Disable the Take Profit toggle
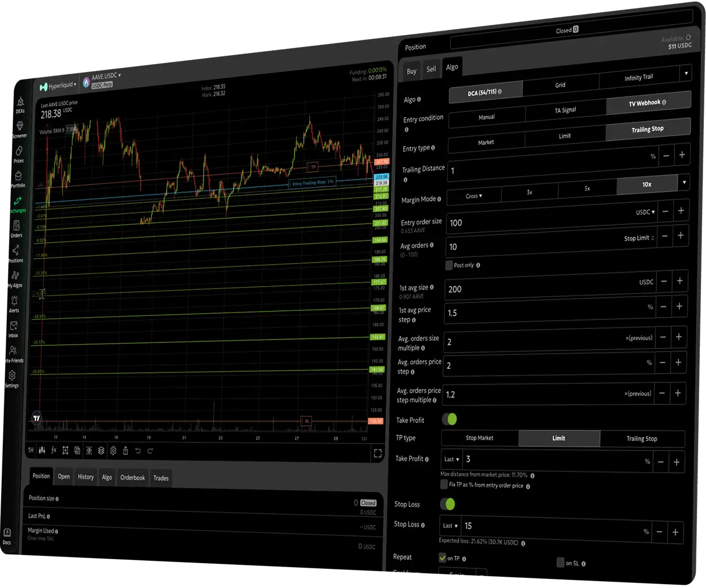Viewport: 706px width, 588px height. click(449, 419)
